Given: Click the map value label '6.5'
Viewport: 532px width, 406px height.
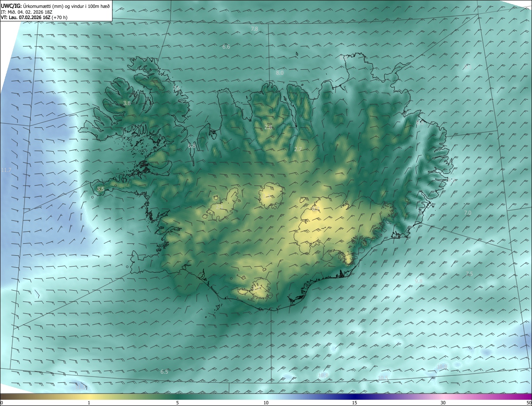Looking at the screenshot, I should pos(164,372).
